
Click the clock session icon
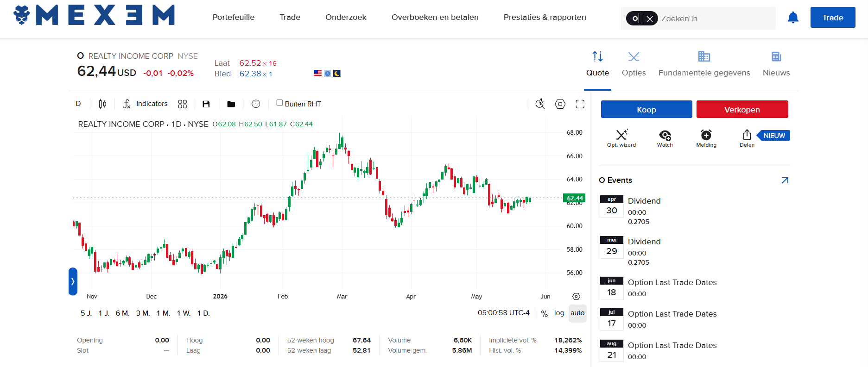[x=328, y=73]
